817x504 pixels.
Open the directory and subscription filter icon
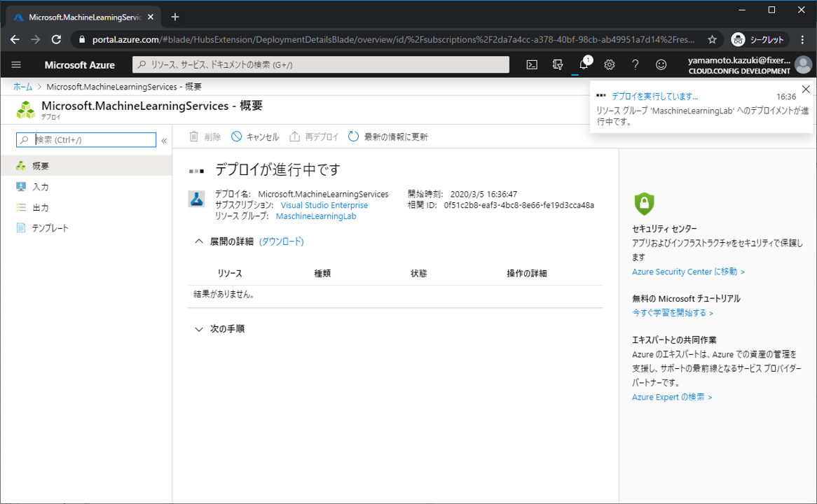coord(558,65)
